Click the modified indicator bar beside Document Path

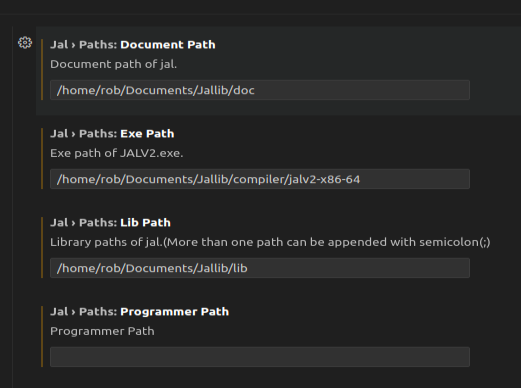point(42,69)
